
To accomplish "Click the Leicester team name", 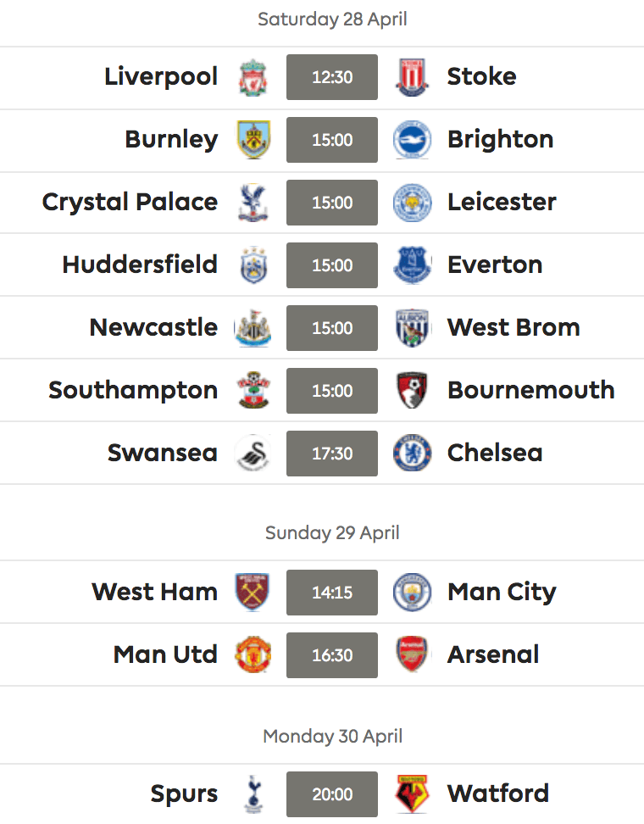I will tap(502, 203).
